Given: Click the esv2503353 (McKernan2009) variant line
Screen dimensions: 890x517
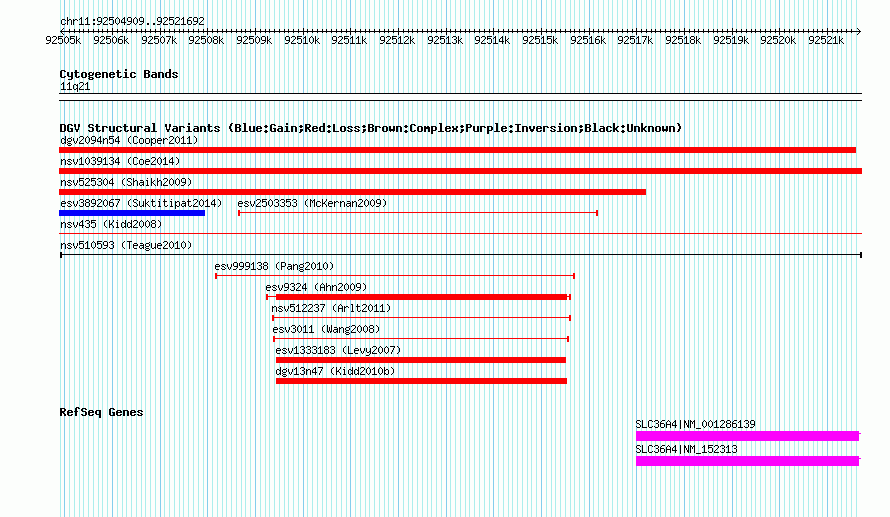Looking at the screenshot, I should coord(418,213).
